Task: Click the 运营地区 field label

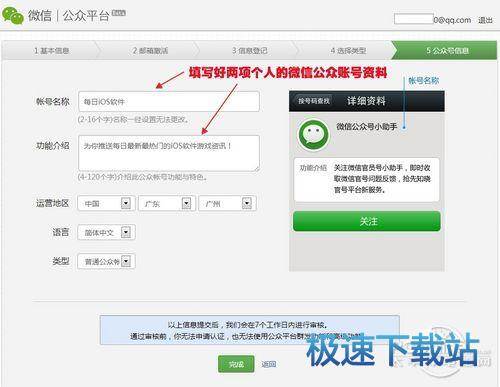Action: (x=53, y=203)
